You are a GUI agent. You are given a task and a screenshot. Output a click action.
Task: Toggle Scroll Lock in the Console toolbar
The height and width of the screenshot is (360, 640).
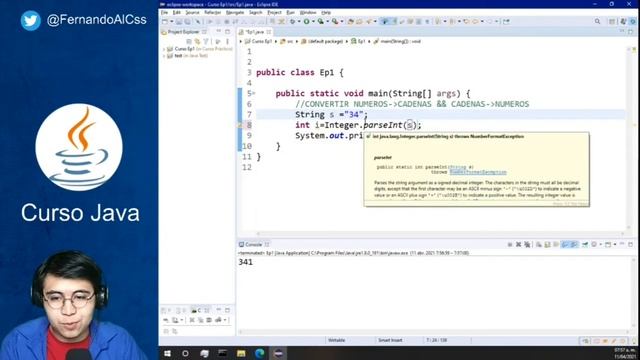[547, 244]
